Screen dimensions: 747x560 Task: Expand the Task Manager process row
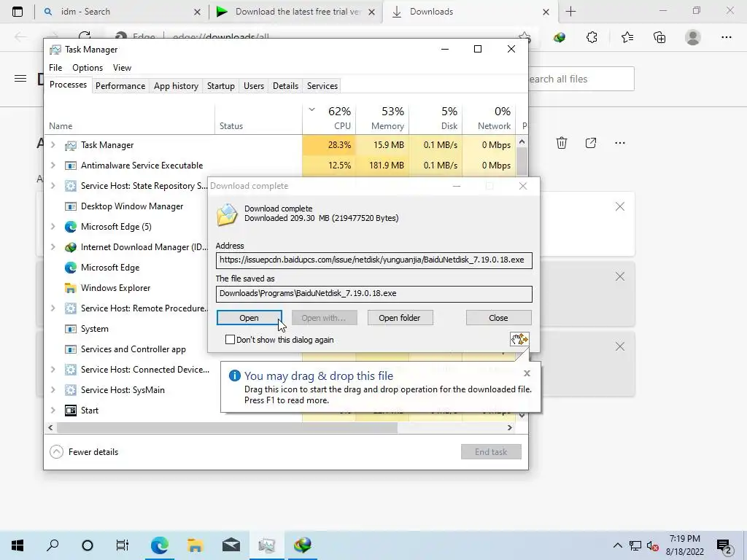(x=53, y=145)
